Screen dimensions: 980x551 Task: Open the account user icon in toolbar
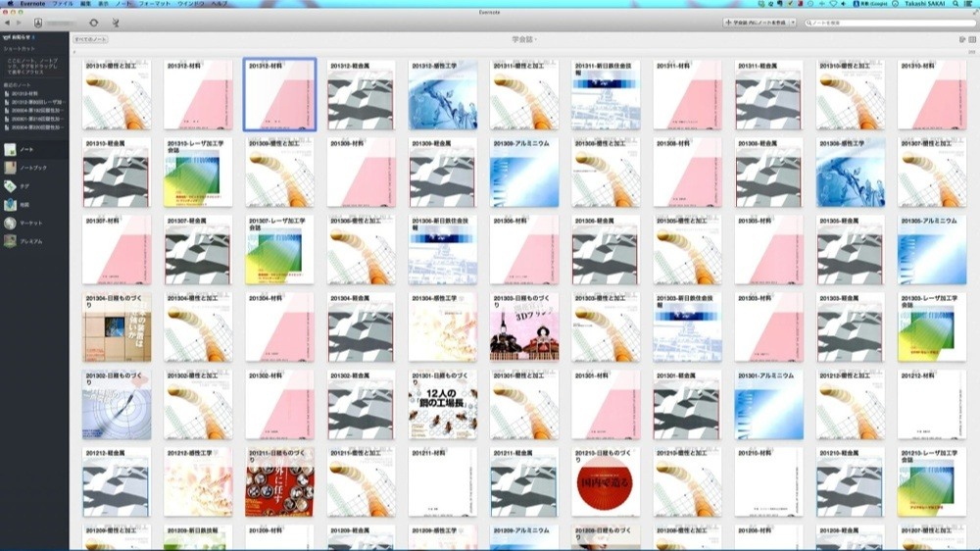[38, 23]
